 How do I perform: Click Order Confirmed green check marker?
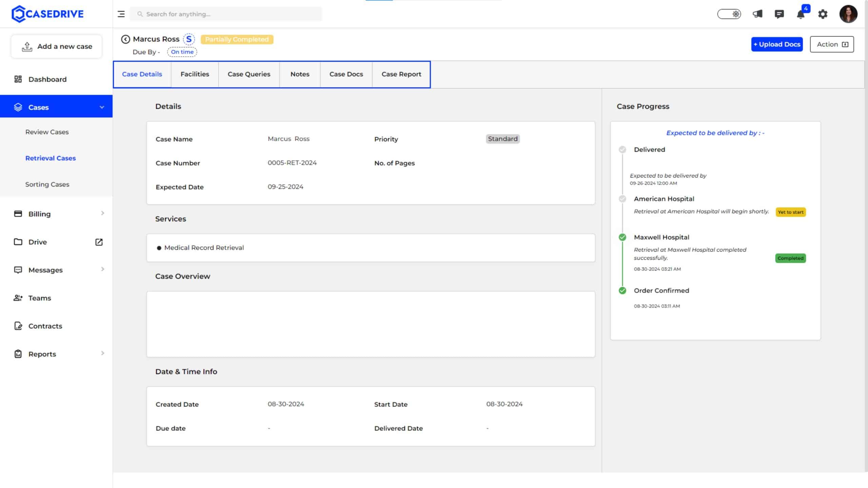tap(622, 290)
